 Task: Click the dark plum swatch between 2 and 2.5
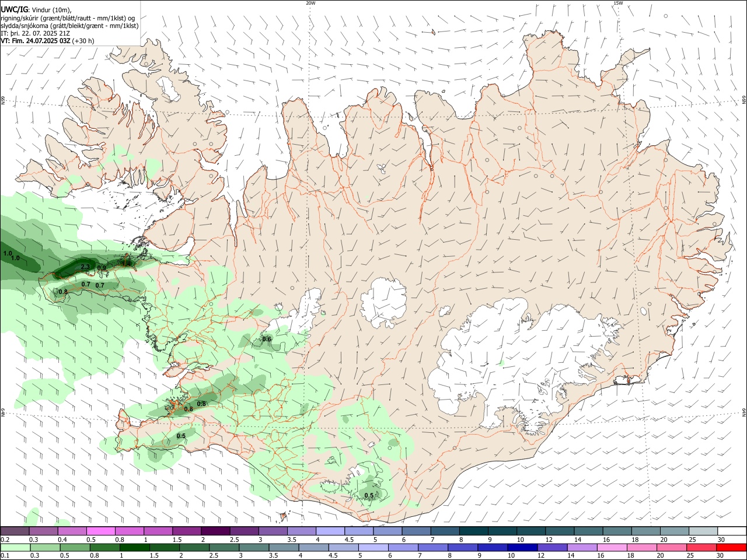coord(215,531)
